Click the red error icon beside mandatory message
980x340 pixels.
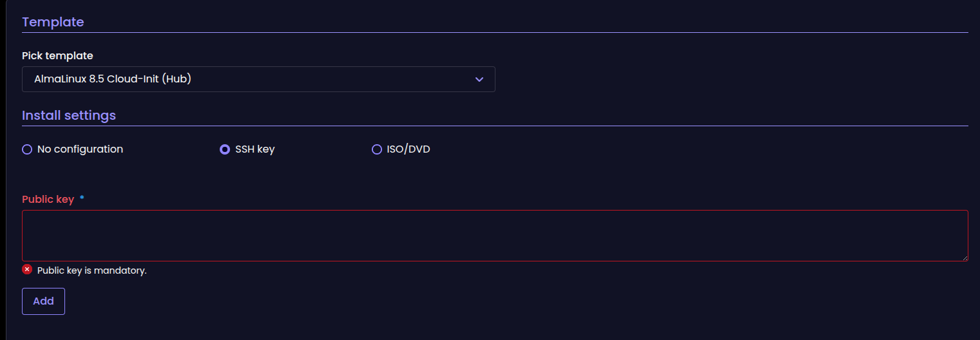27,269
